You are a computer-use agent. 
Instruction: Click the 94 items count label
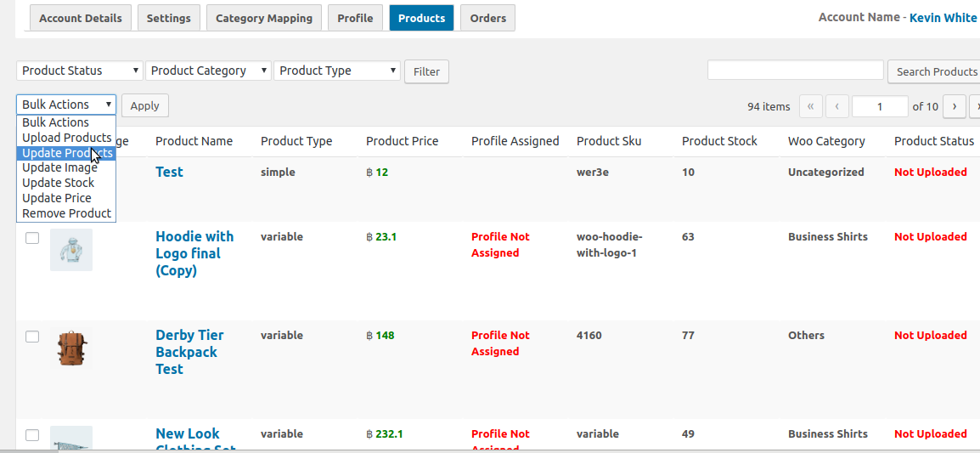point(769,106)
